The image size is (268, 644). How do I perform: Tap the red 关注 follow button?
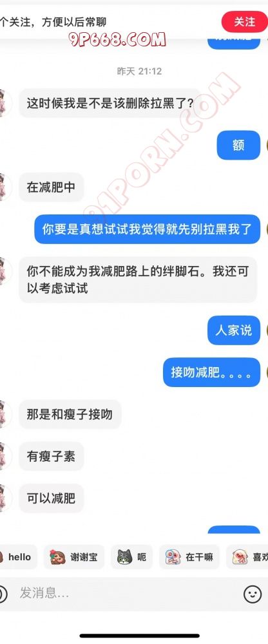pos(244,21)
